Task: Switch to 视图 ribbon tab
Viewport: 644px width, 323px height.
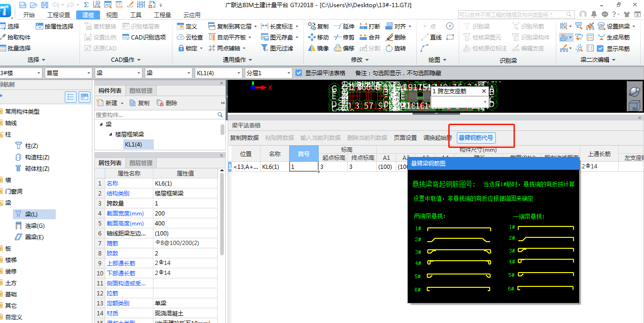Action: click(x=112, y=15)
